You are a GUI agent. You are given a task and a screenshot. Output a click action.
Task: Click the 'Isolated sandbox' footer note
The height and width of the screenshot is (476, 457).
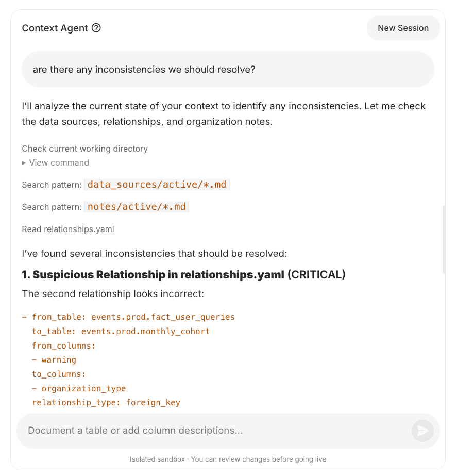228,459
